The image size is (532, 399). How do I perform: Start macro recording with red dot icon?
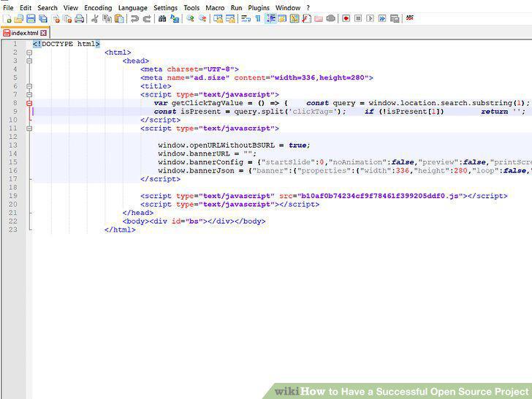pos(346,19)
